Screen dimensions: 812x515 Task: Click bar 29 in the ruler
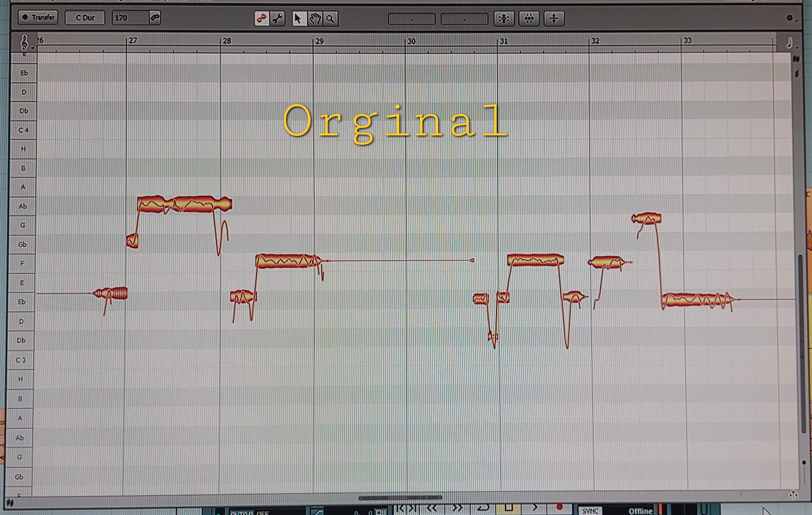click(x=319, y=41)
